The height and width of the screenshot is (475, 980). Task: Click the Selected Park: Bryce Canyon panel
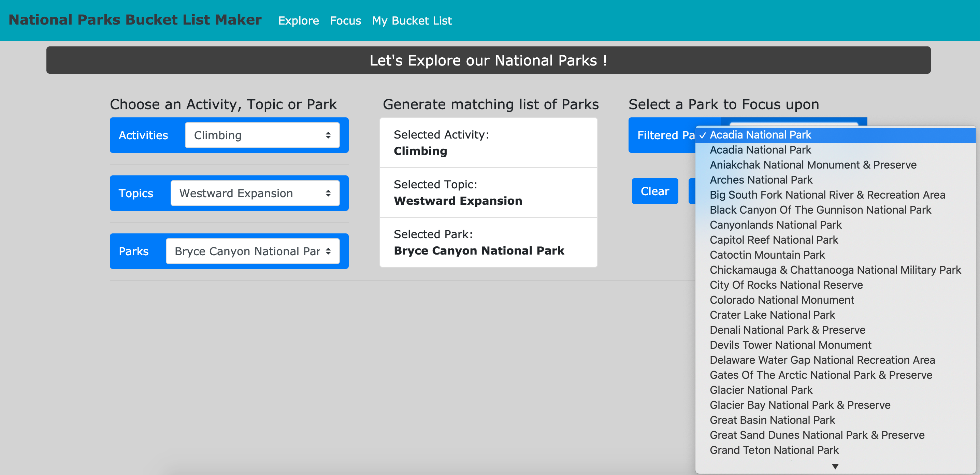tap(488, 242)
